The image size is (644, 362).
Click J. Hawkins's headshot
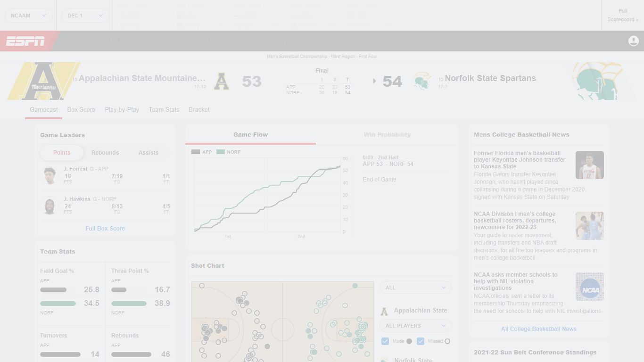click(x=50, y=206)
